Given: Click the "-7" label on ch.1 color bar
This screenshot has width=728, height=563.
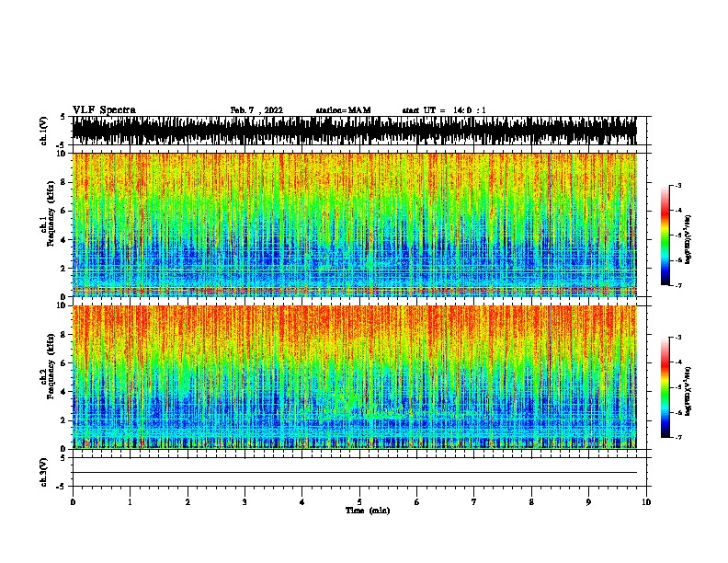Looking at the screenshot, I should [x=678, y=285].
